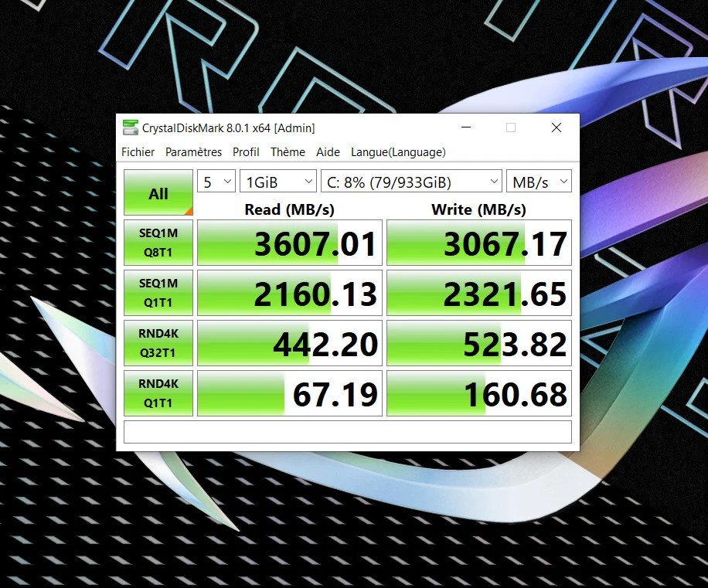Run the SEQ1M Q1T1 test
The height and width of the screenshot is (588, 708).
[x=158, y=293]
